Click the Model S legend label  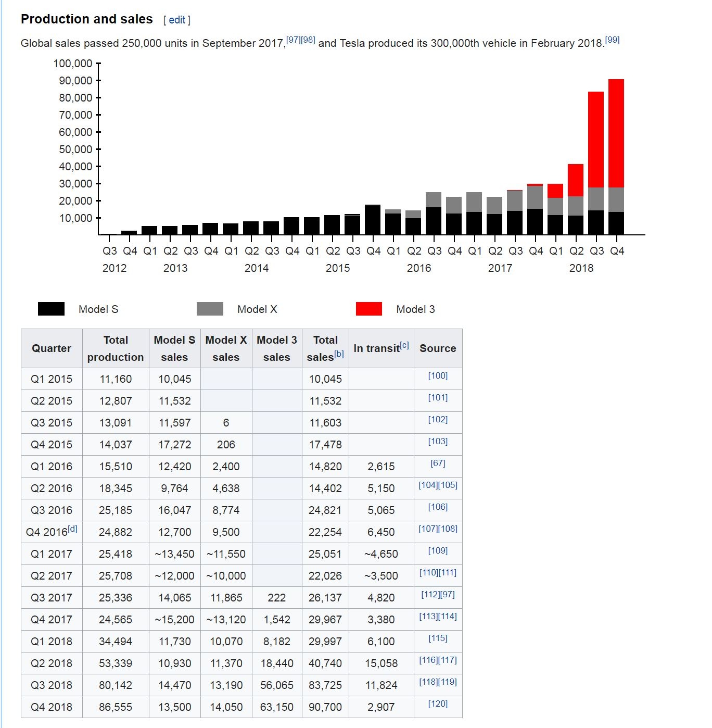(98, 309)
